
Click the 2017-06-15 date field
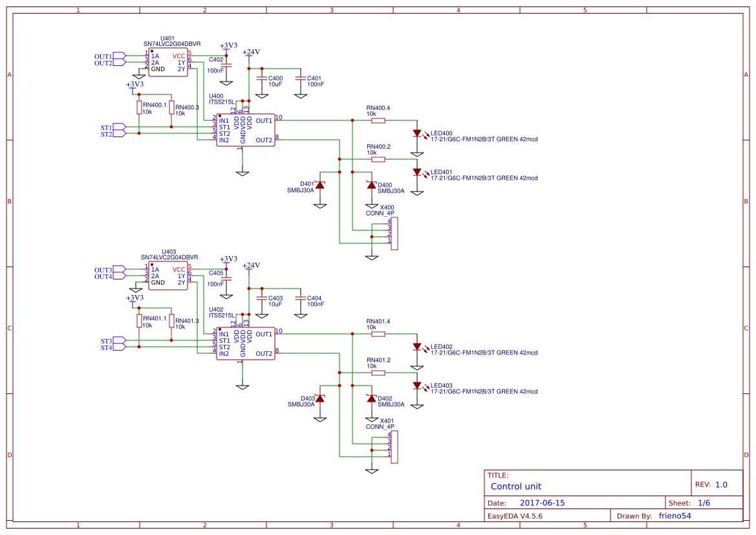[543, 503]
